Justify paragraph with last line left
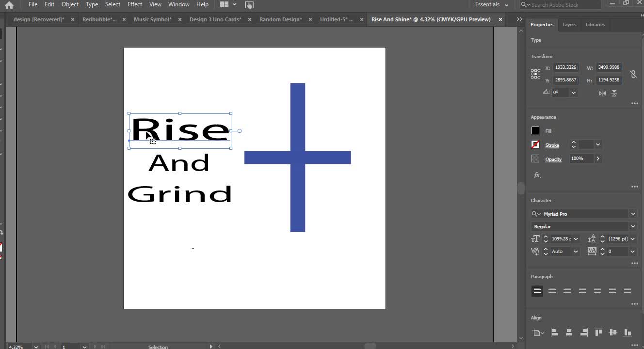 point(582,291)
